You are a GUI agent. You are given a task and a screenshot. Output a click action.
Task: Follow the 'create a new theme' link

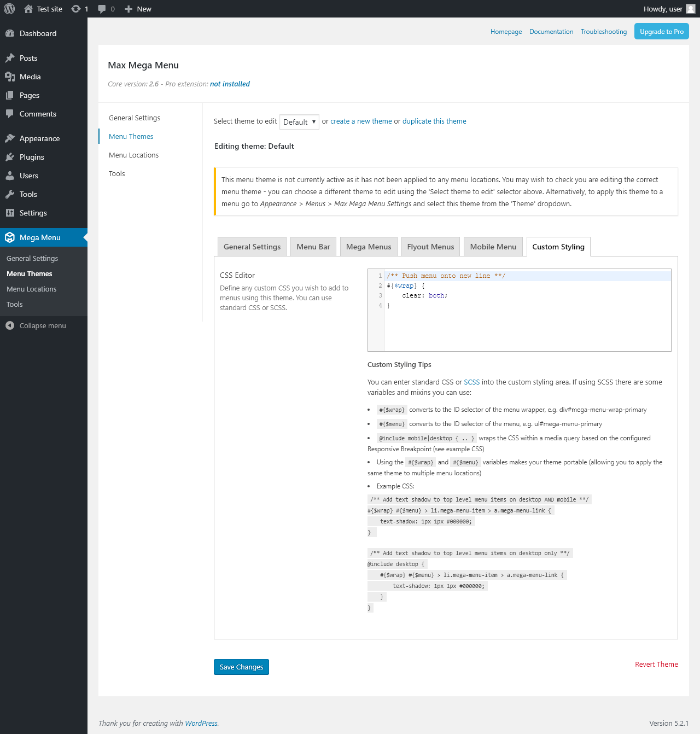pos(361,121)
